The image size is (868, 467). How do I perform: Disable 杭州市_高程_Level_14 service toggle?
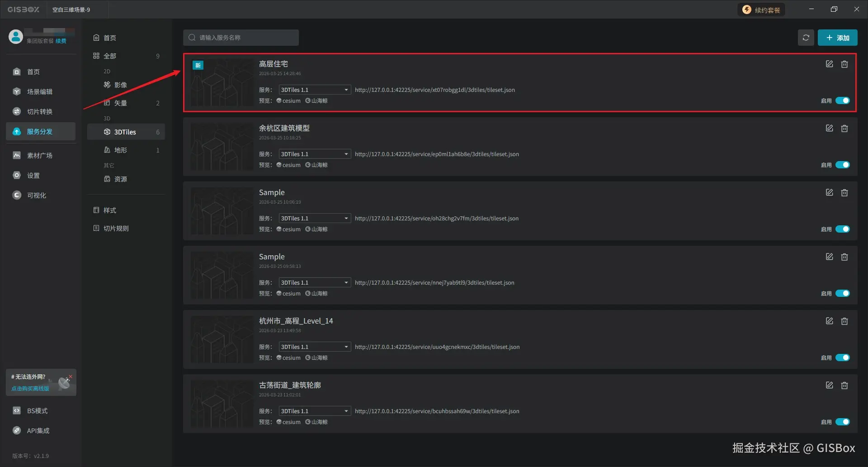point(842,357)
